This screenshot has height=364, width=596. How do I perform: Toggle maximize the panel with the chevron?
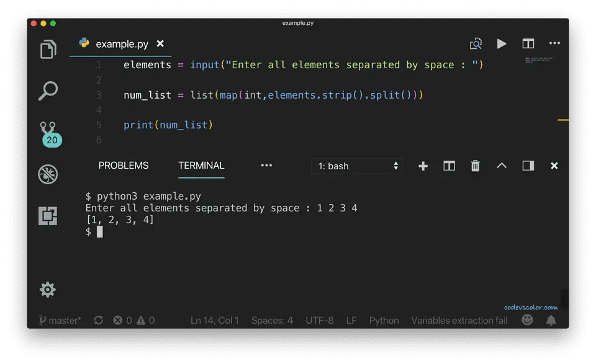click(x=502, y=166)
